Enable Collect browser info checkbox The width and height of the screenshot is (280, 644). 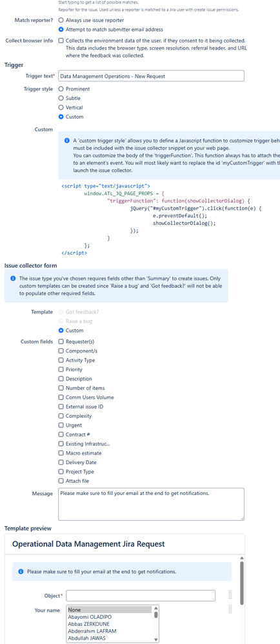point(61,41)
